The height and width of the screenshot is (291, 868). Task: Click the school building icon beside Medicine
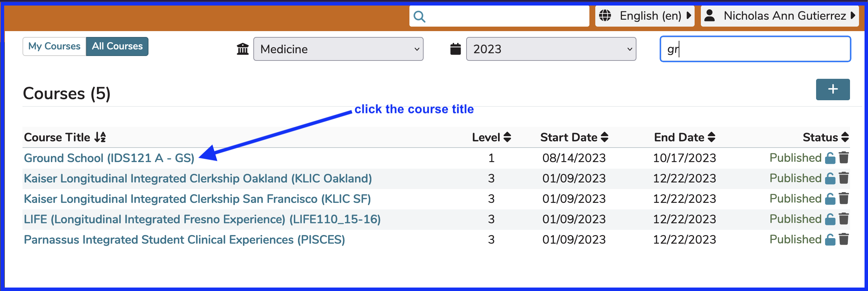pos(243,49)
